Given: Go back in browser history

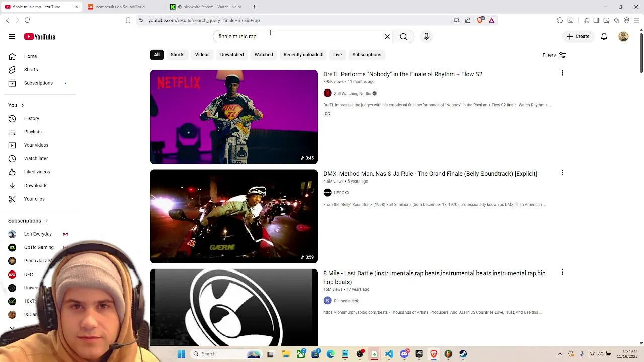Looking at the screenshot, I should pyautogui.click(x=7, y=20).
